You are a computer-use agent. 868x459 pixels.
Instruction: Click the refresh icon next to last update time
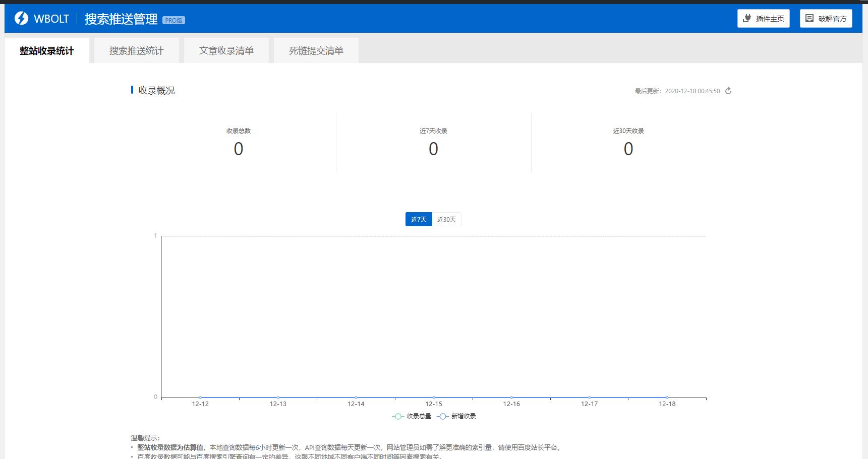728,91
